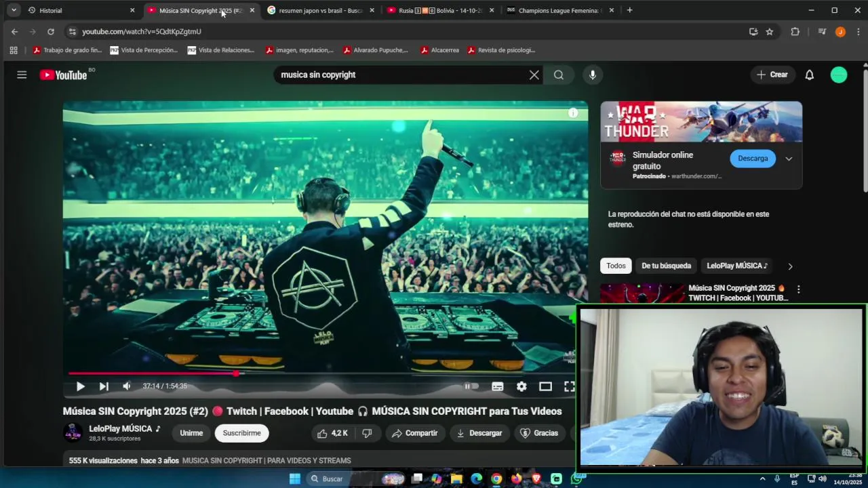Click Descarga on War Thunder ad
This screenshot has width=868, height=488.
753,159
